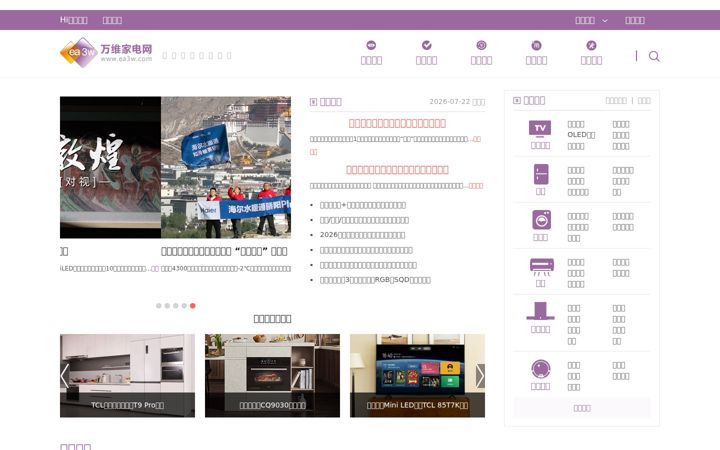Click the news section header icon
Image resolution: width=720 pixels, height=450 pixels.
(314, 102)
